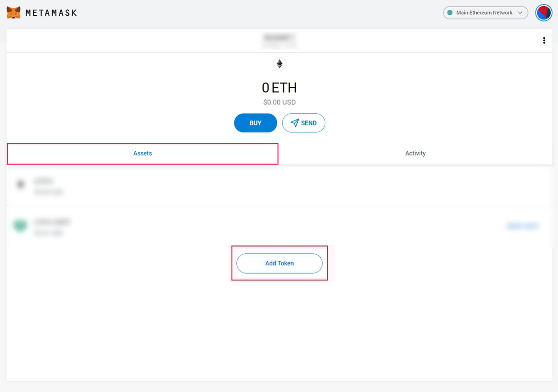Switch to the Activity tab
Image resolution: width=558 pixels, height=392 pixels.
pos(415,154)
